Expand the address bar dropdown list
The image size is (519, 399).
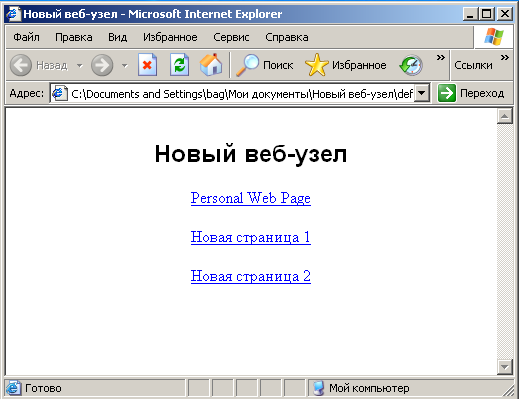click(422, 93)
